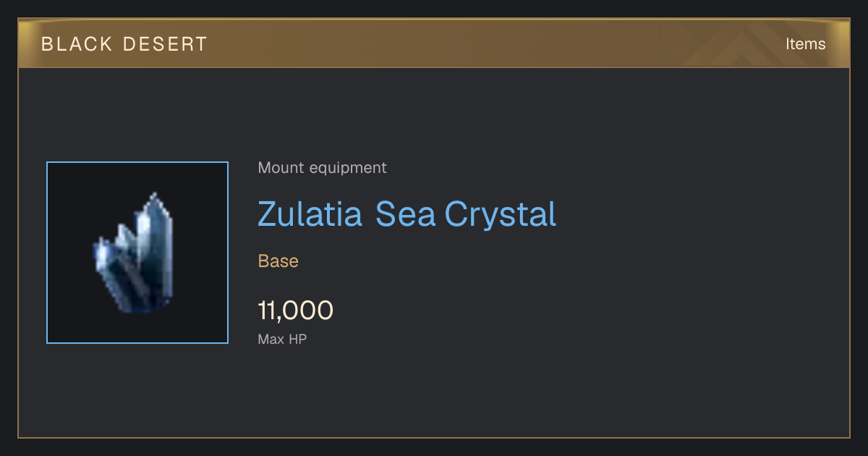Click the word Mount in the category label

[281, 167]
